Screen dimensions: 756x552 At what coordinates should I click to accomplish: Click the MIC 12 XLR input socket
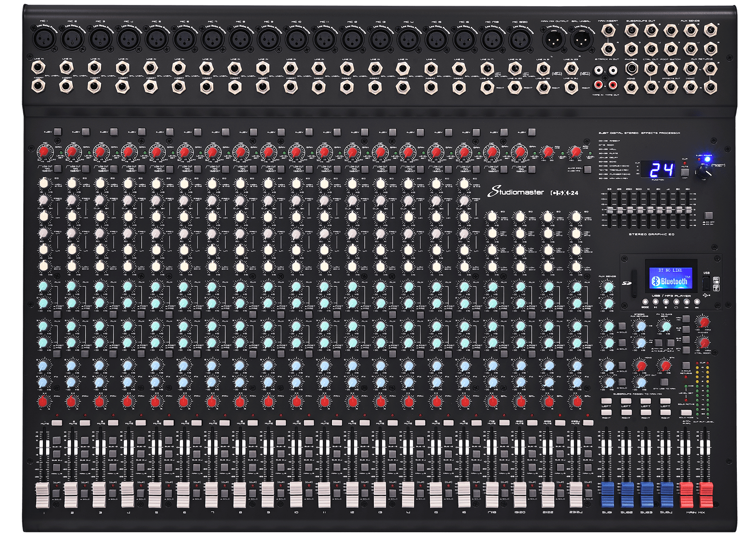(x=352, y=39)
